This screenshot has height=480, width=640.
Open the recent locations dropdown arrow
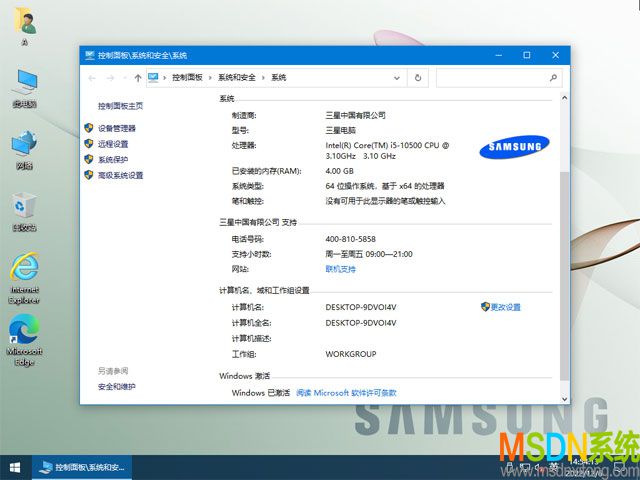coord(124,78)
